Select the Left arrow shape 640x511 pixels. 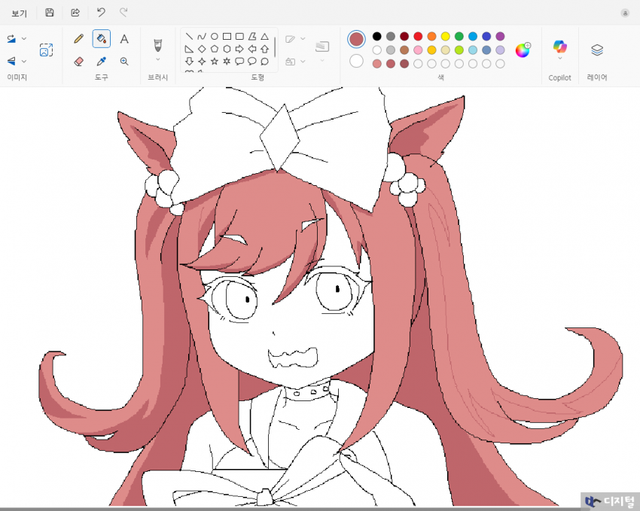(252, 49)
